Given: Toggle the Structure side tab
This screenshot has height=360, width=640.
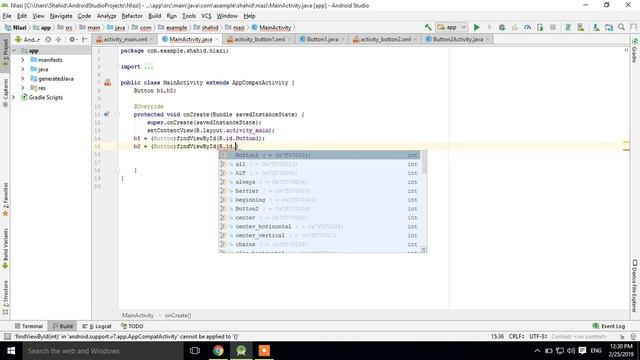Looking at the screenshot, I should coord(5,298).
